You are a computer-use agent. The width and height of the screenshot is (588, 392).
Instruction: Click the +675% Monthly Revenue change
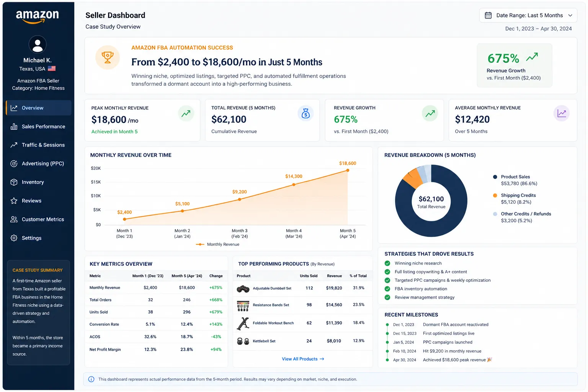pyautogui.click(x=216, y=288)
